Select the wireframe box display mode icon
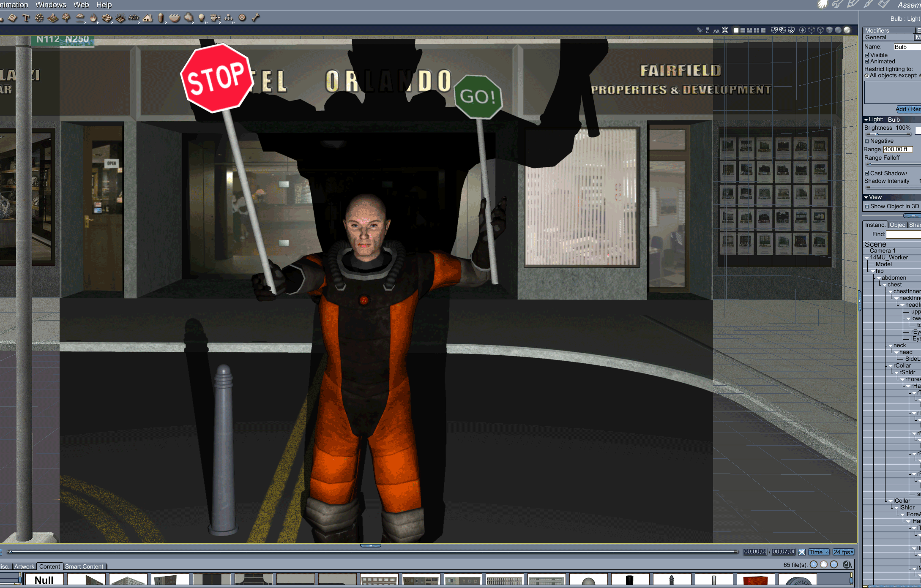 [x=820, y=30]
